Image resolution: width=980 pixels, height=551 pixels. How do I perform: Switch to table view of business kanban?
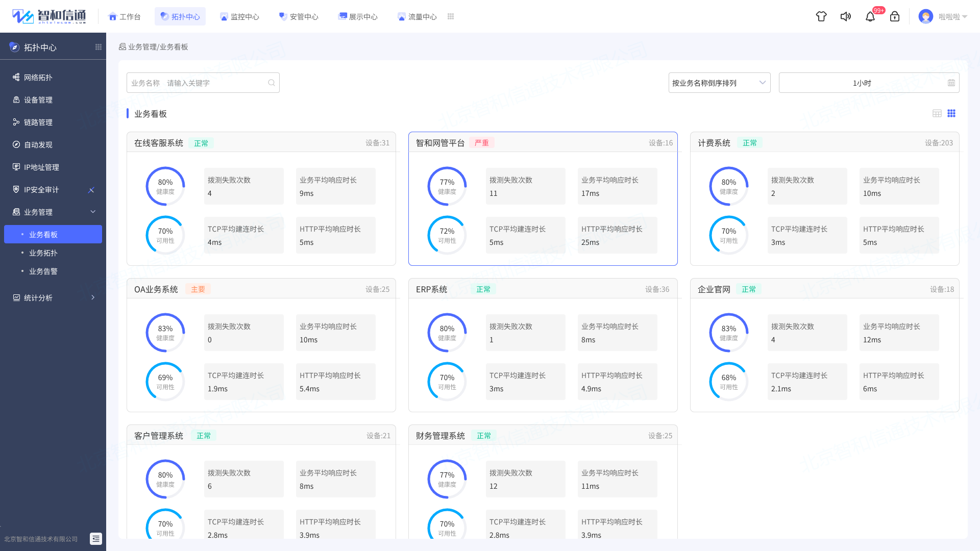[937, 113]
